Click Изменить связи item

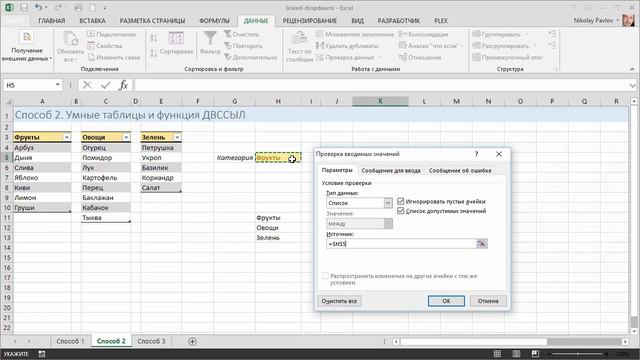(x=114, y=57)
